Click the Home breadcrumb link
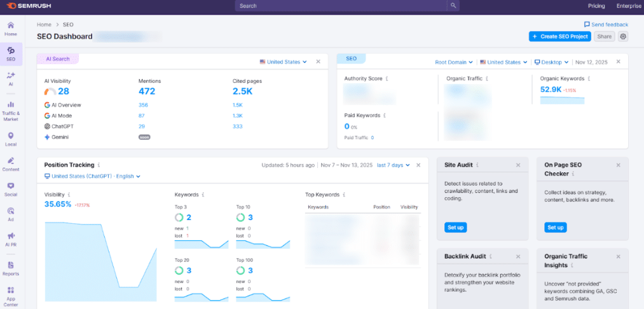The height and width of the screenshot is (309, 644). coord(44,25)
